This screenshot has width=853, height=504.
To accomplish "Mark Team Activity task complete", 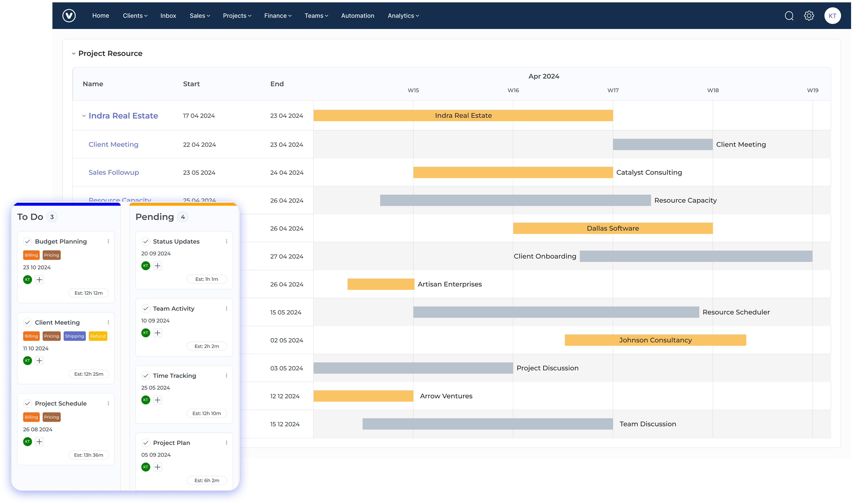I will coord(146,309).
